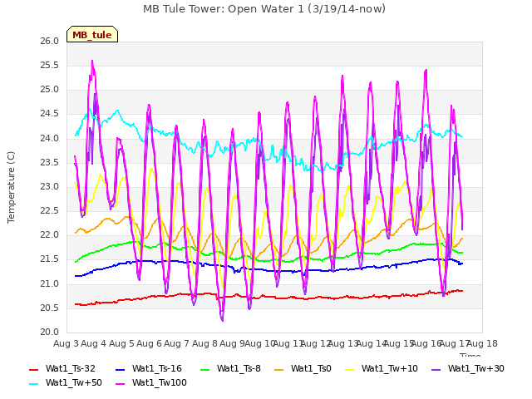Click the magenta peak above 25.5 near Aug 4

click(x=92, y=62)
